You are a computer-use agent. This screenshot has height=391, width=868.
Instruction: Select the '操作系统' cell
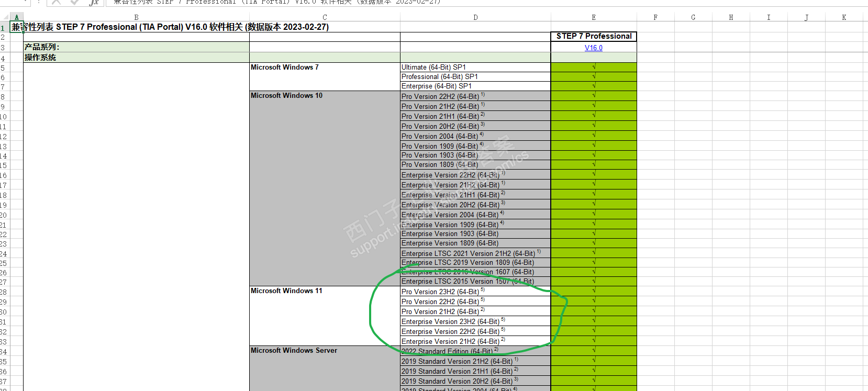tap(136, 58)
